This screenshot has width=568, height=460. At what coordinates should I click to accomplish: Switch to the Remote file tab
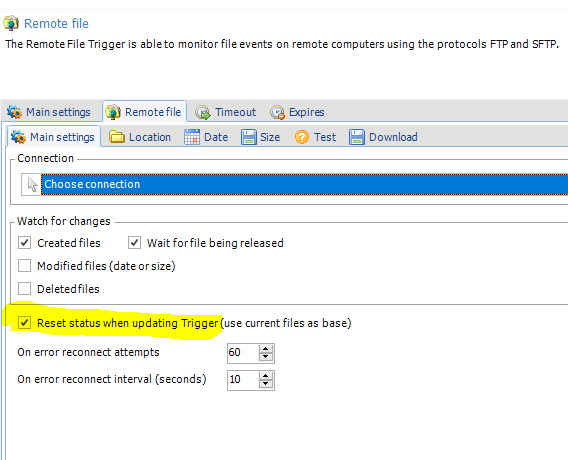(145, 112)
